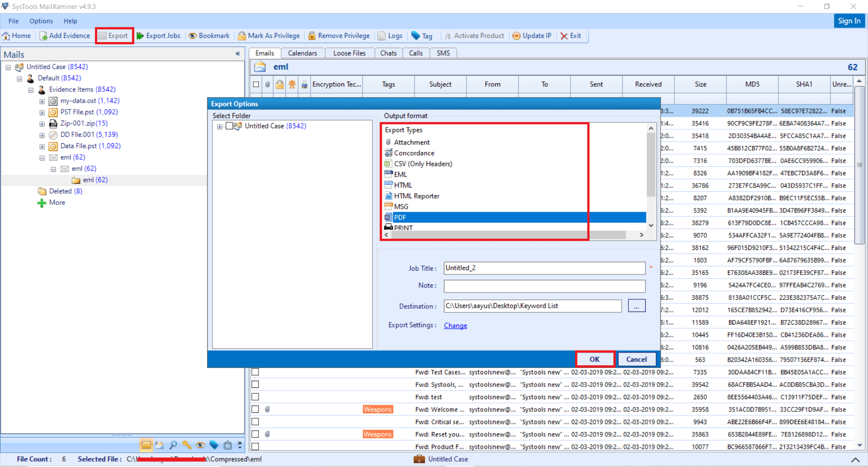The image size is (868, 467).
Task: Click Update IP toolbar item
Action: [532, 36]
